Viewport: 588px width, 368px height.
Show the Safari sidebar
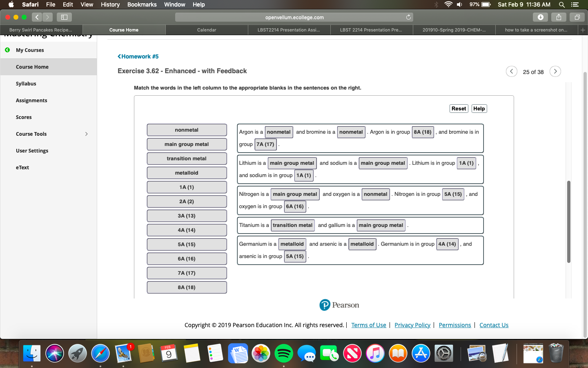coord(64,17)
